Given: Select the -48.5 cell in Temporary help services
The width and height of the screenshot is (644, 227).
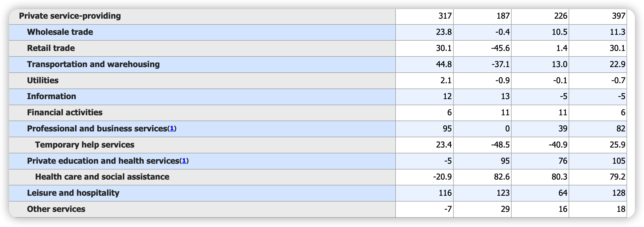Looking at the screenshot, I should [x=500, y=145].
